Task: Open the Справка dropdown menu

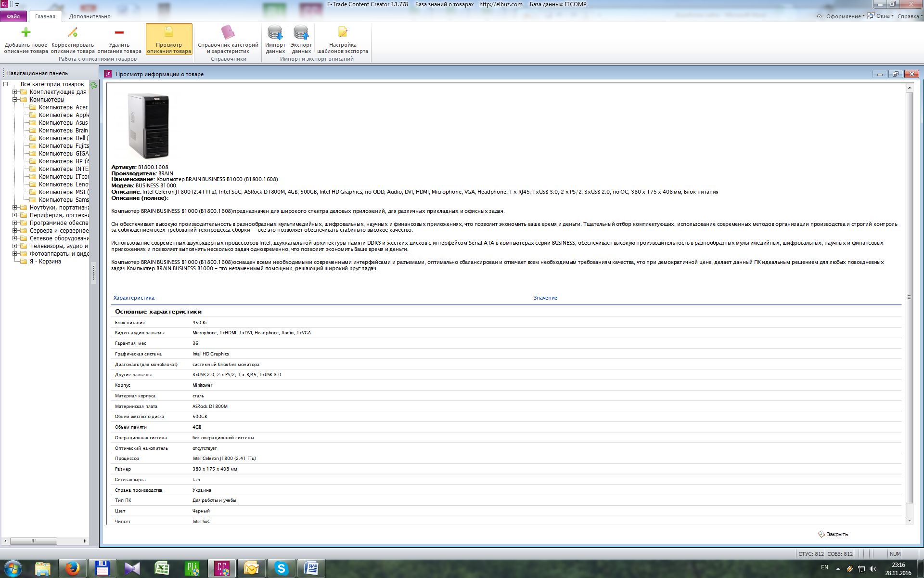Action: click(x=910, y=16)
